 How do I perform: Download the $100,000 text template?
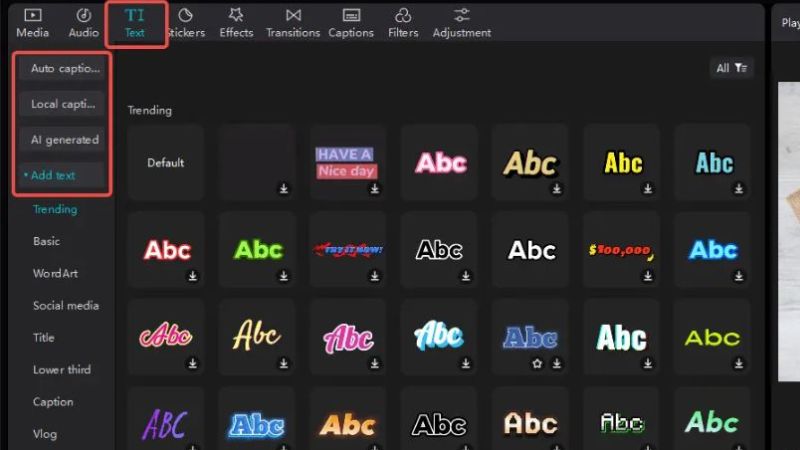pos(647,276)
